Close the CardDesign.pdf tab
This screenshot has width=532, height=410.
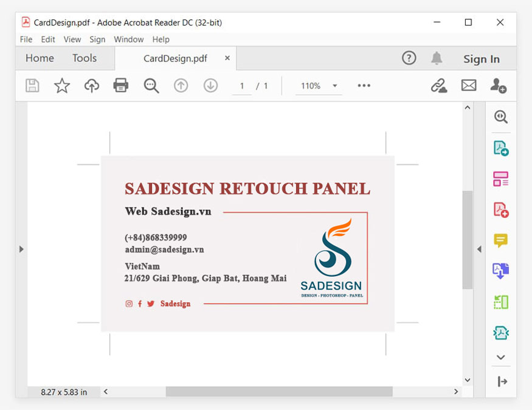point(227,58)
